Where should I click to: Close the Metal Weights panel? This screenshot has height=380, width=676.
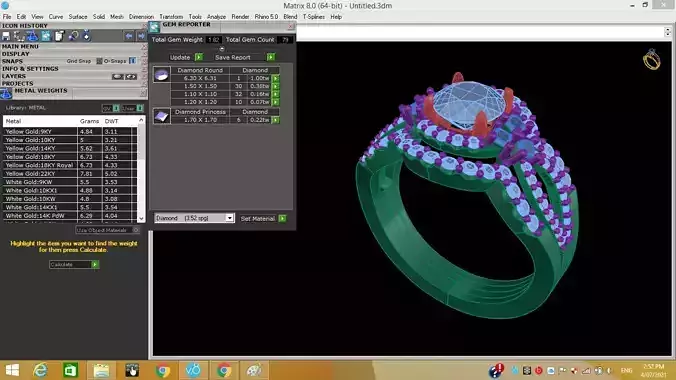click(143, 93)
